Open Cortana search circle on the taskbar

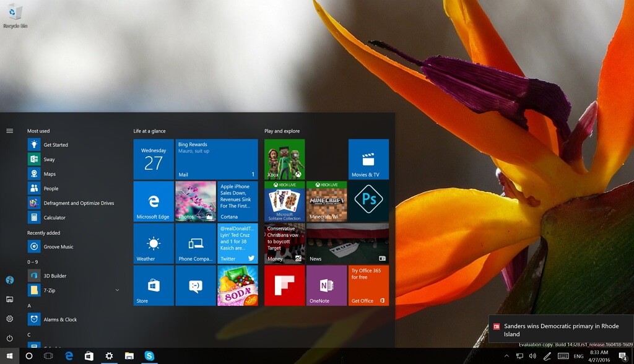[29, 356]
